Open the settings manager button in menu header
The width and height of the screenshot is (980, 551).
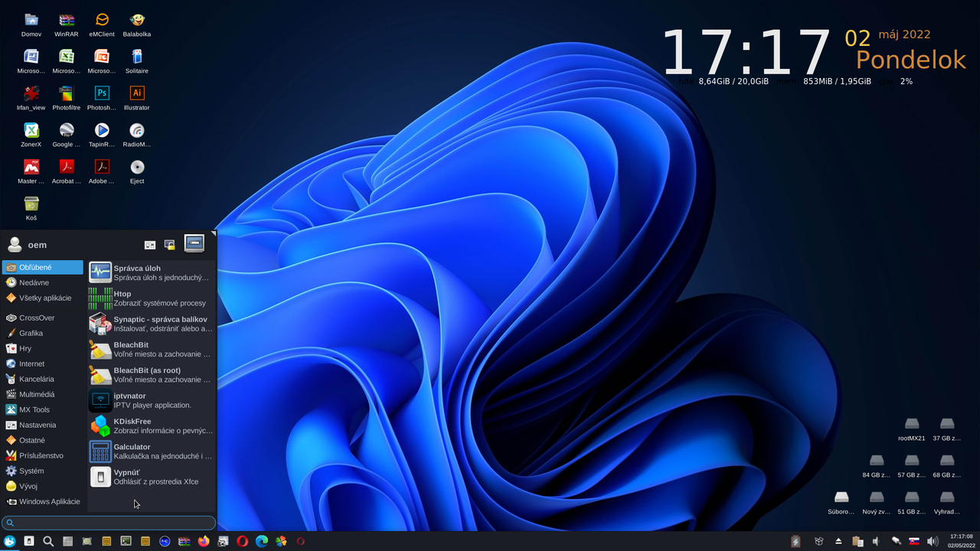[150, 245]
